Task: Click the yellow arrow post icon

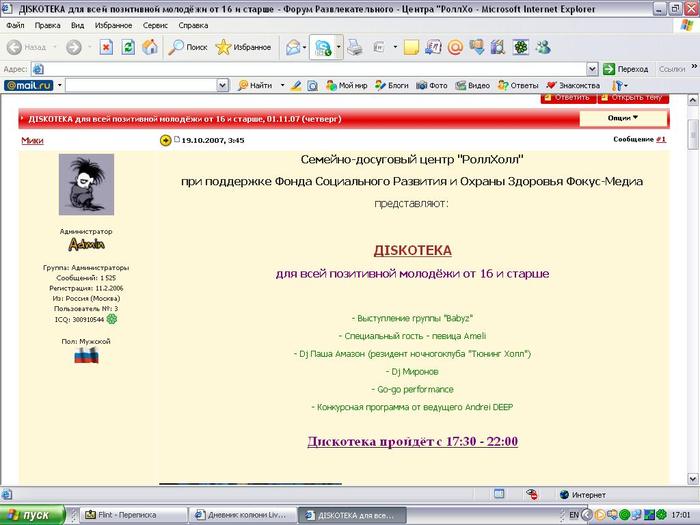Action: 165,140
